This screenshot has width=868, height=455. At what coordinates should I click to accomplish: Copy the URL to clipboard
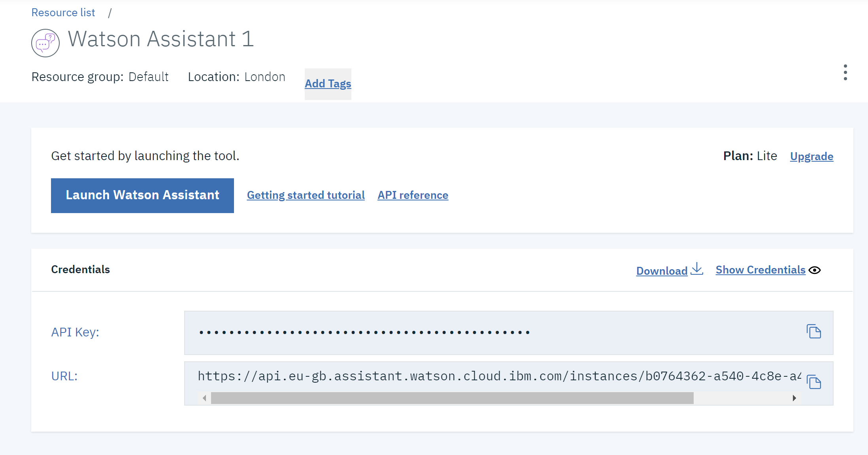pyautogui.click(x=814, y=382)
